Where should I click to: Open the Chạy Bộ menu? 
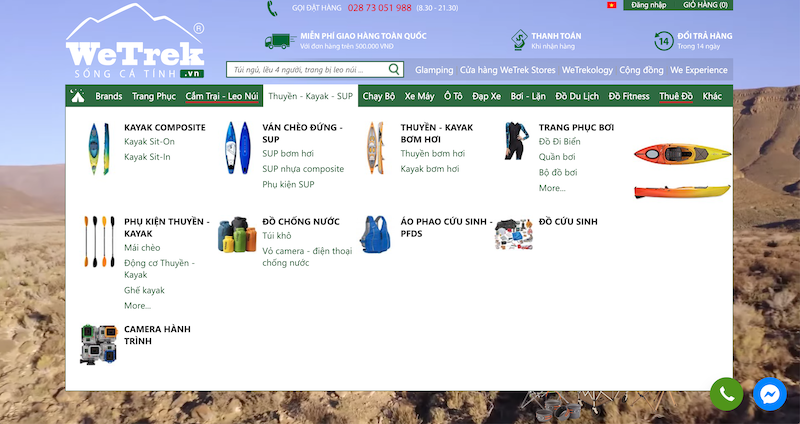click(379, 96)
